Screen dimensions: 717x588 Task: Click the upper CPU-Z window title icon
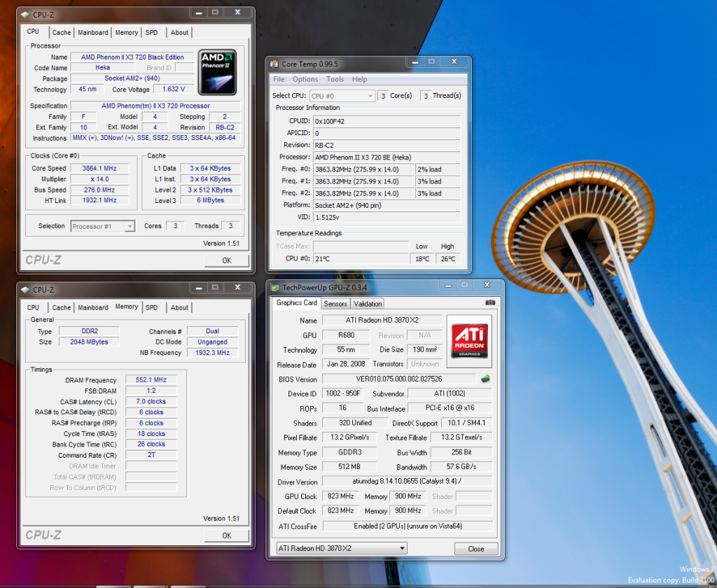click(x=25, y=15)
